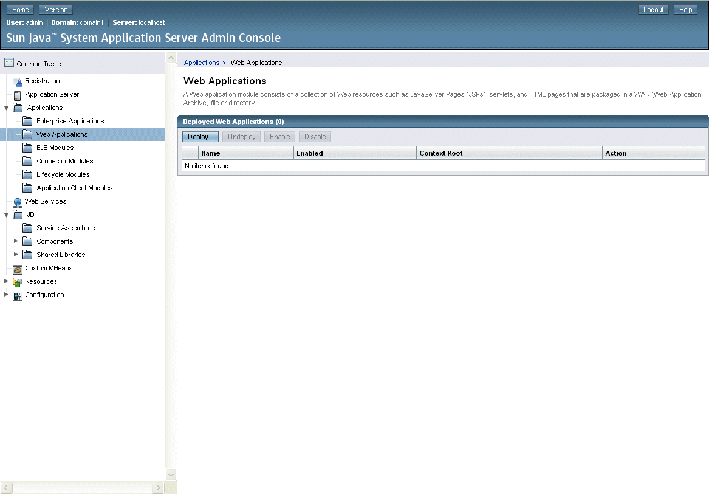
Task: Click the Version button in the header
Action: [56, 9]
